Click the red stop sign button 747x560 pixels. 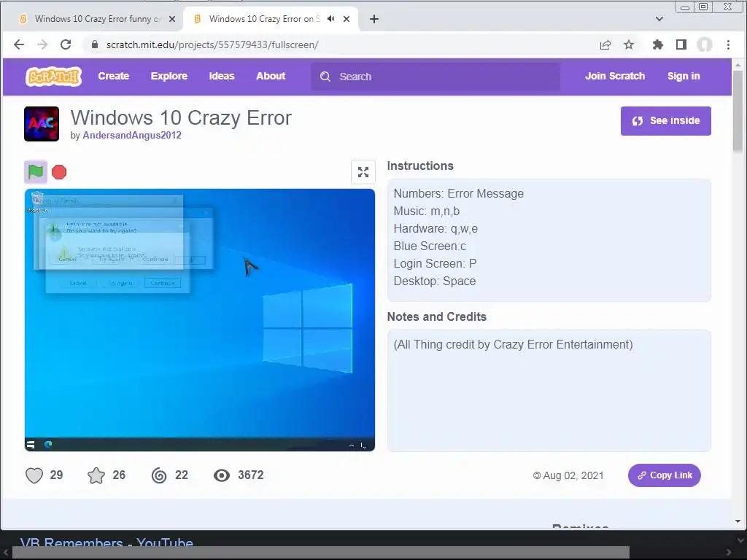coord(59,172)
